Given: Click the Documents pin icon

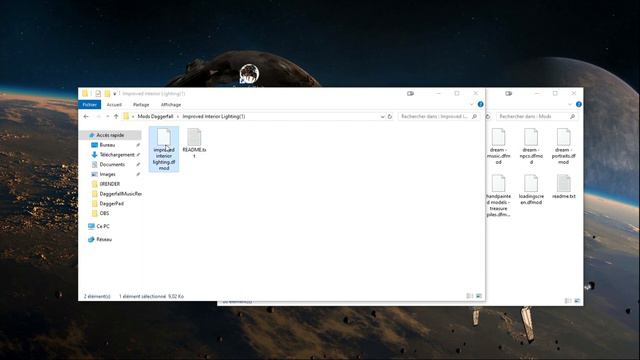Looking at the screenshot, I should pos(138,164).
